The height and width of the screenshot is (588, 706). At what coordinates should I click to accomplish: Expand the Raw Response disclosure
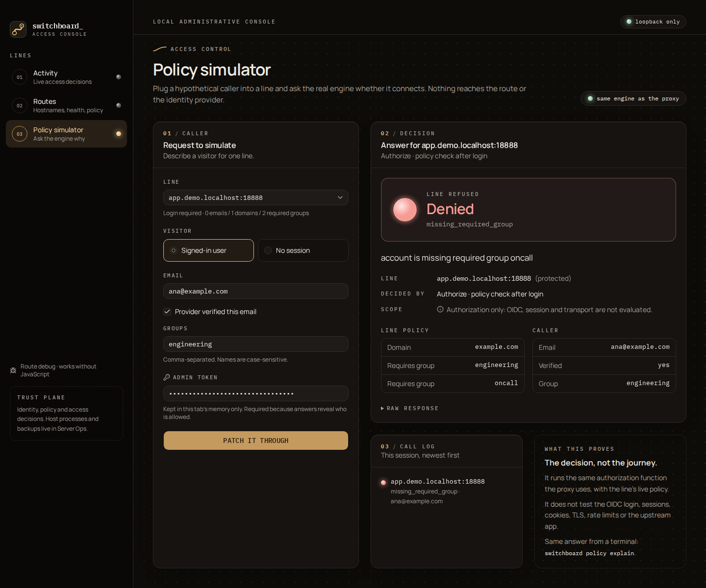pyautogui.click(x=410, y=408)
